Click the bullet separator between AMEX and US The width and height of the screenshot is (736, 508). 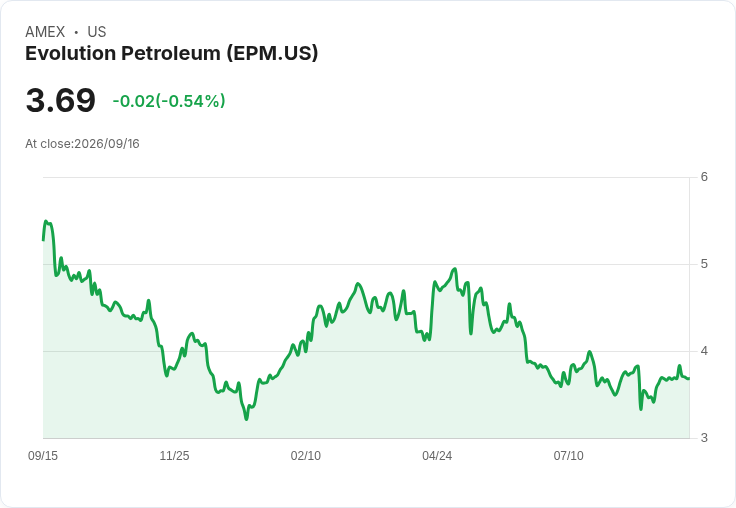[76, 32]
